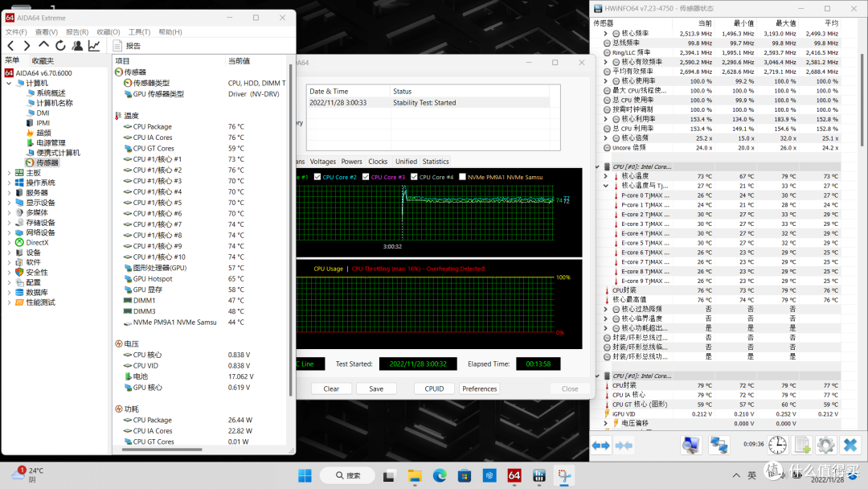Collapse 核心温度与 TjMAX row in HWiNFO
Screen dimensions: 868x489
coord(605,186)
